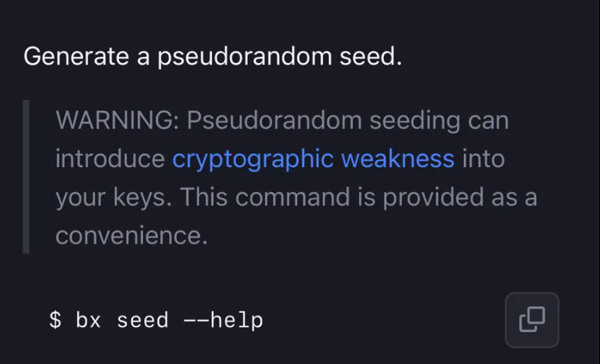
Task: Click the 'Generate a pseudorandom seed.' sentence
Action: 213,56
